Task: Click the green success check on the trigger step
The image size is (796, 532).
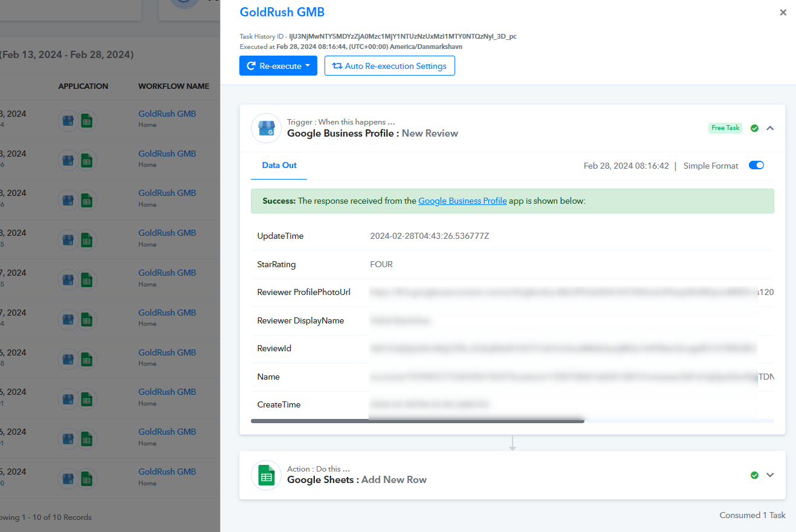Action: pos(754,128)
